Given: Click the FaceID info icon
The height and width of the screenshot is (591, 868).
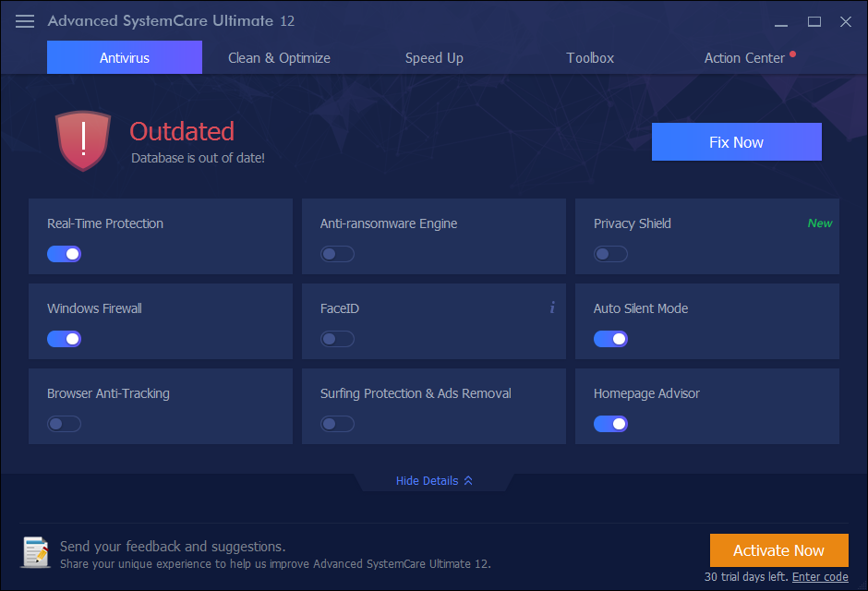Looking at the screenshot, I should point(552,308).
